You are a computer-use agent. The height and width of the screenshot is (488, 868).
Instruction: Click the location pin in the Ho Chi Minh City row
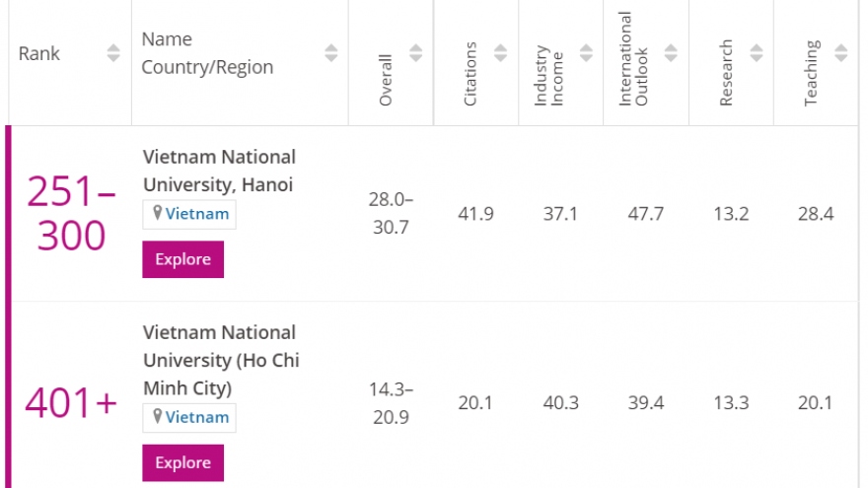coord(157,417)
